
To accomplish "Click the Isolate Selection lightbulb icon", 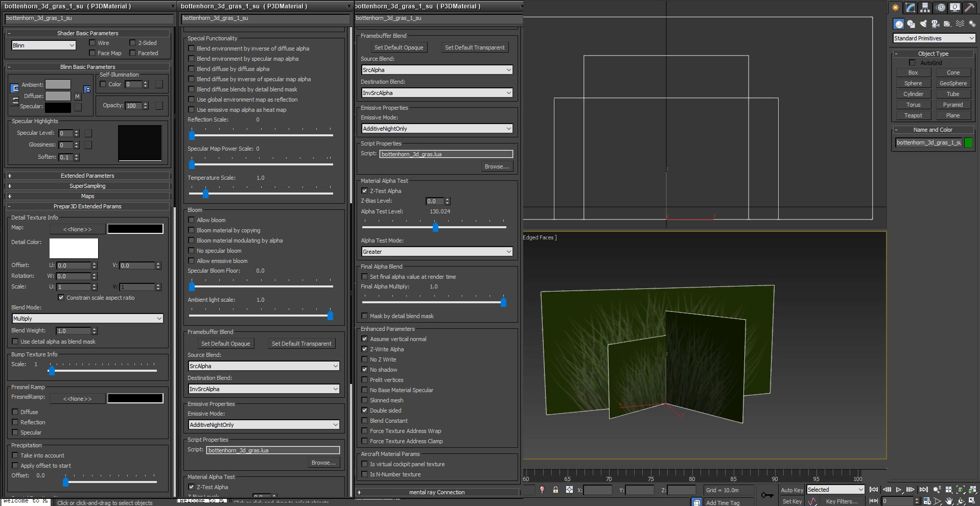I will pos(542,490).
